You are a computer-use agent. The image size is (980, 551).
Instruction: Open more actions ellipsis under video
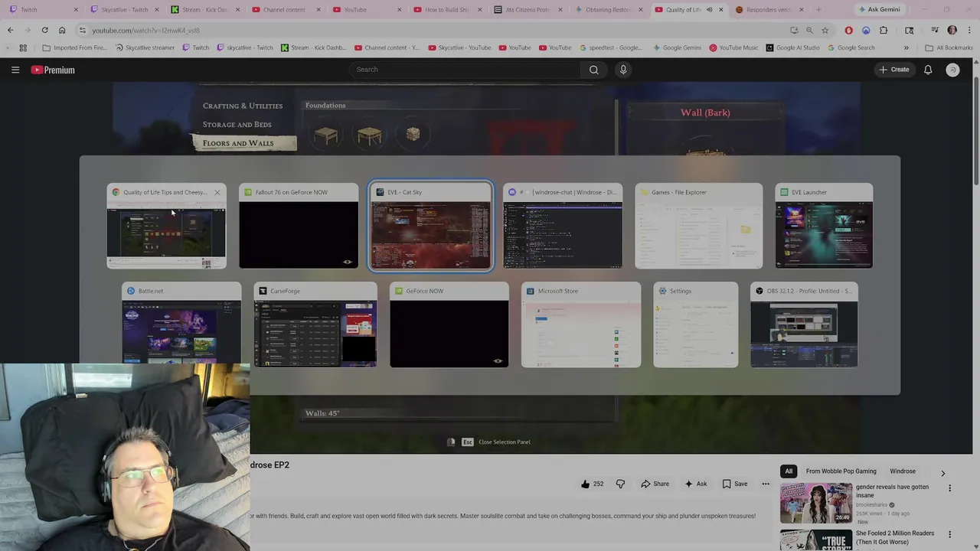[765, 484]
